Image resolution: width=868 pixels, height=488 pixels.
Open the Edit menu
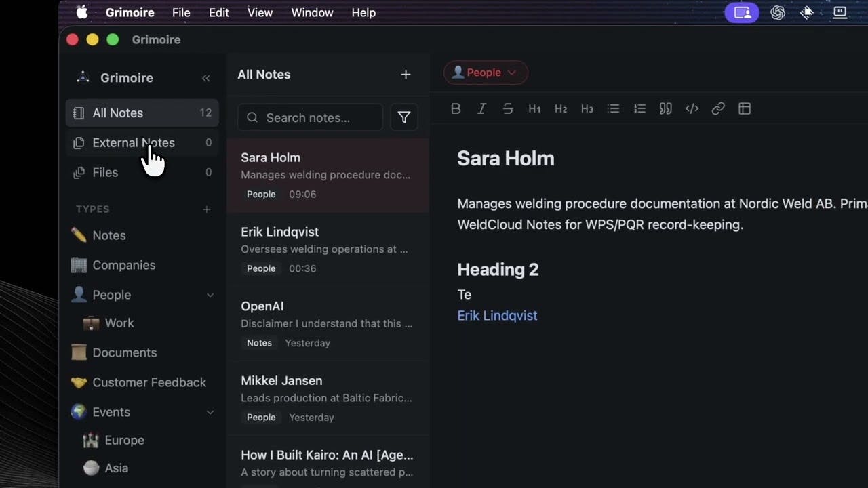click(x=219, y=12)
